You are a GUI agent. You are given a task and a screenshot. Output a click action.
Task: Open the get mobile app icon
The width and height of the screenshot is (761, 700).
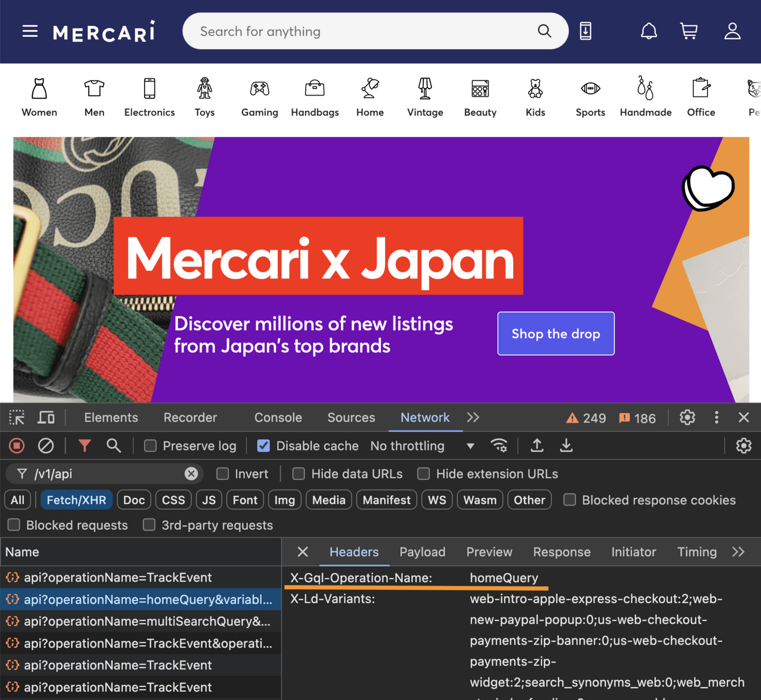click(x=586, y=31)
